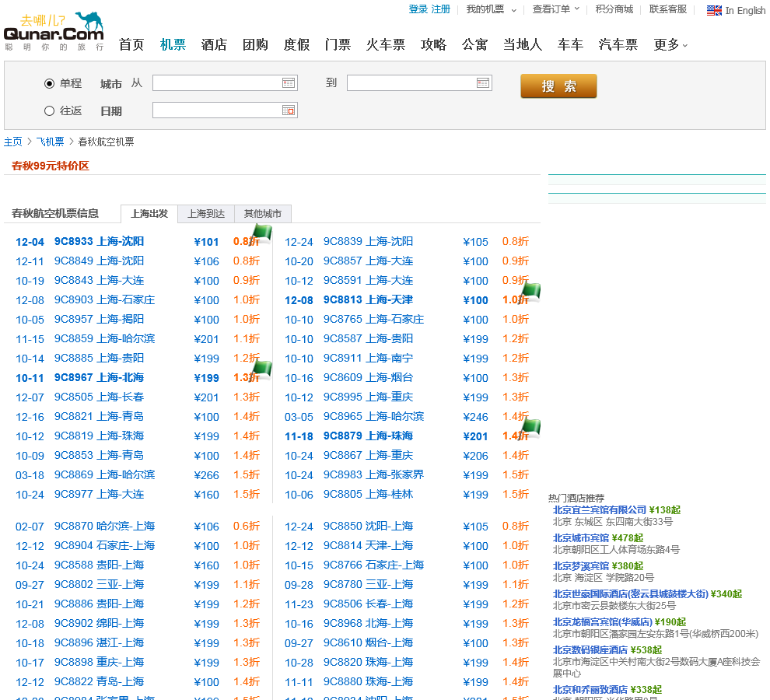Open 酒店 in the main navigation
The height and width of the screenshot is (700, 770).
214,45
